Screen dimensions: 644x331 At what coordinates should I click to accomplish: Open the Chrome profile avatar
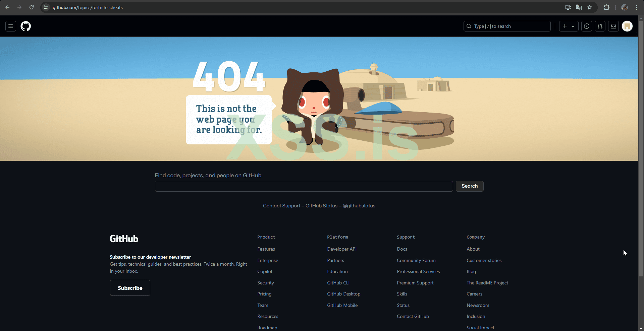[x=624, y=7]
